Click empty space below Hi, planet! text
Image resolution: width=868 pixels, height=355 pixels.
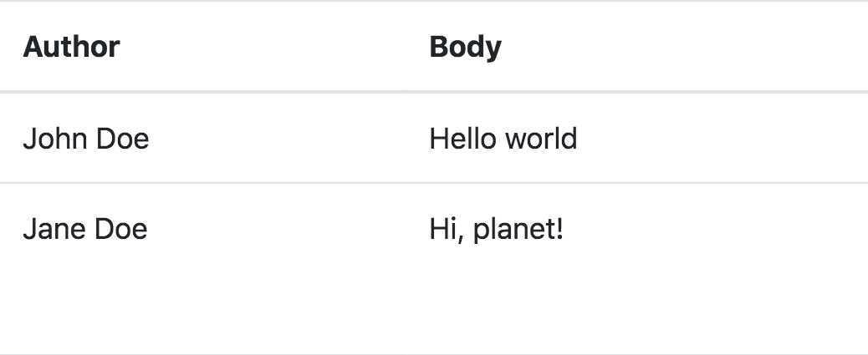point(497,301)
